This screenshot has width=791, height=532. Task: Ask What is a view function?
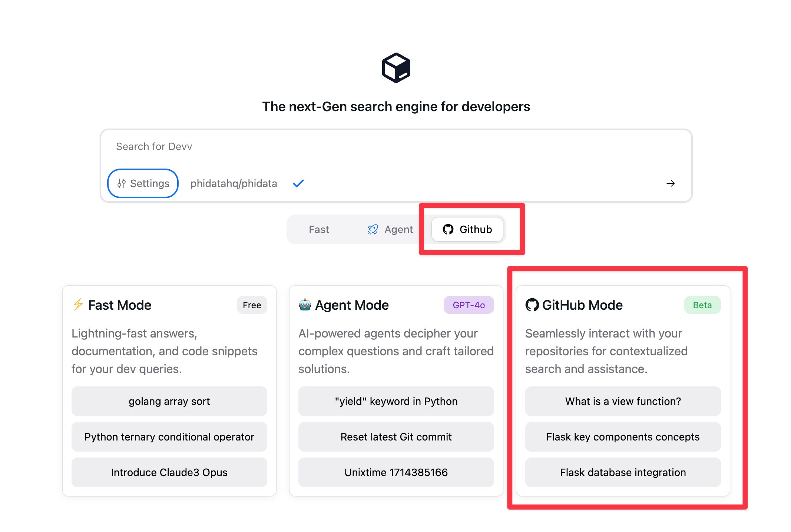pos(623,401)
